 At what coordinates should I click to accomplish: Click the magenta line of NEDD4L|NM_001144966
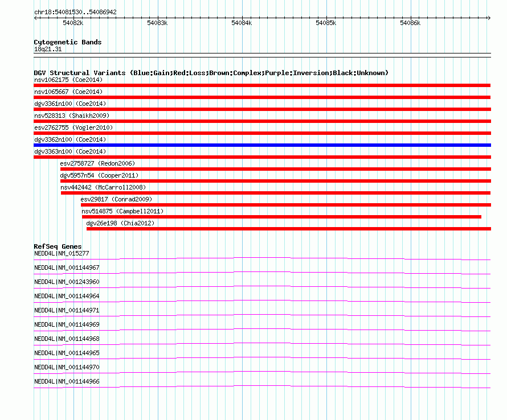click(262, 386)
